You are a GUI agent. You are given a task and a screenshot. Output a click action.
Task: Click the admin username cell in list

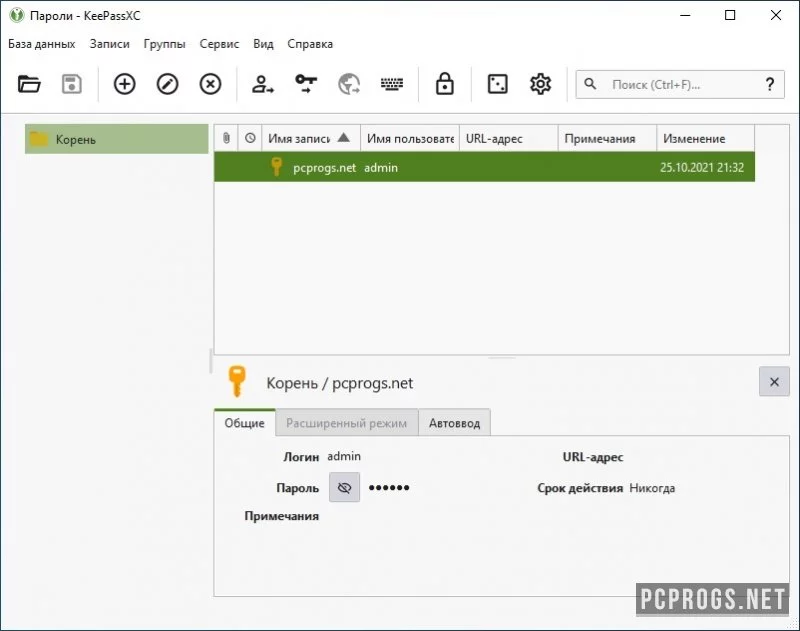pyautogui.click(x=381, y=167)
